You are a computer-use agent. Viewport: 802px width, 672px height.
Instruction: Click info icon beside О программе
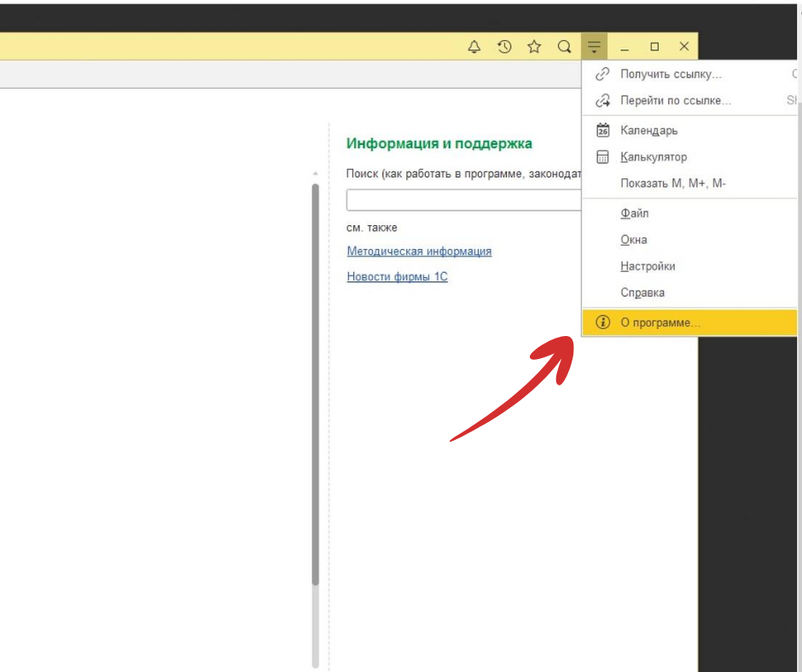click(x=603, y=322)
